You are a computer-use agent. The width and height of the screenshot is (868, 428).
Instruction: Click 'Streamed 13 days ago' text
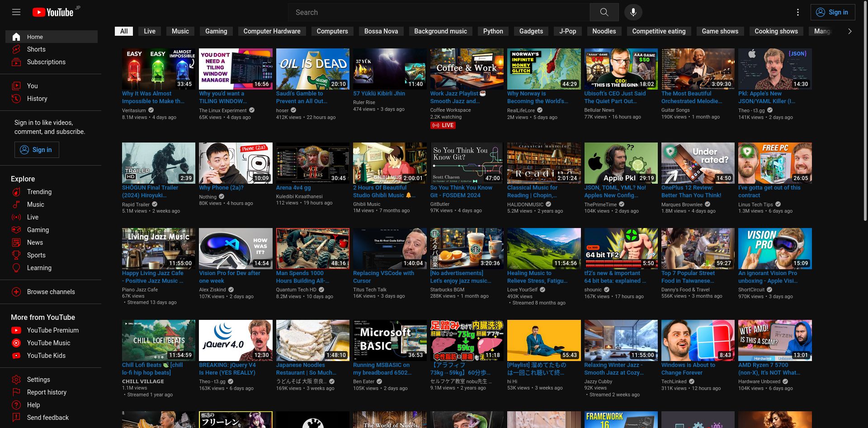[152, 302]
